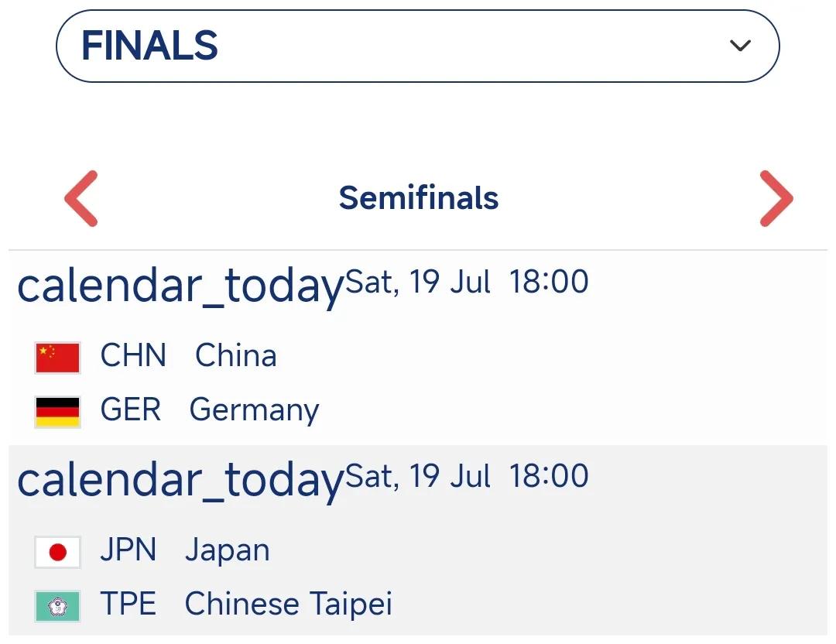Click the China flag icon

57,358
